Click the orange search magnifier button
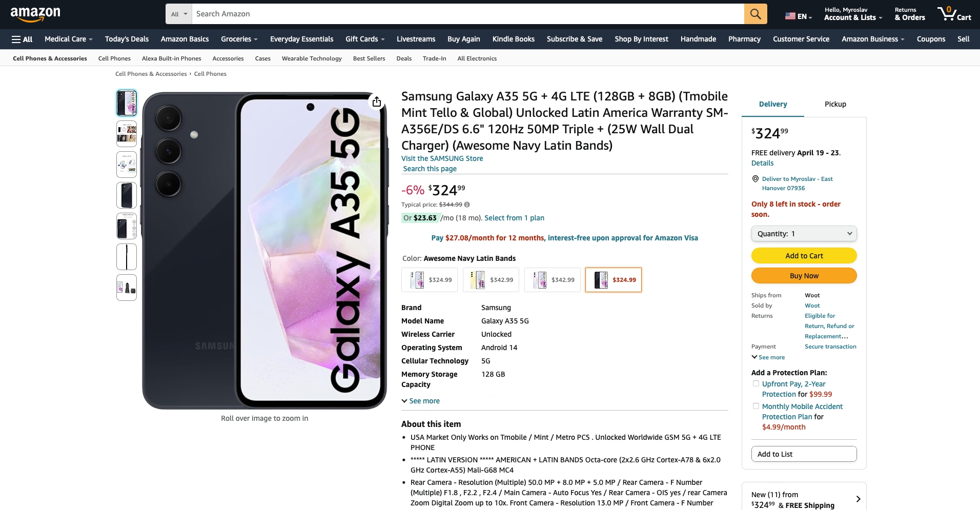 click(x=756, y=14)
